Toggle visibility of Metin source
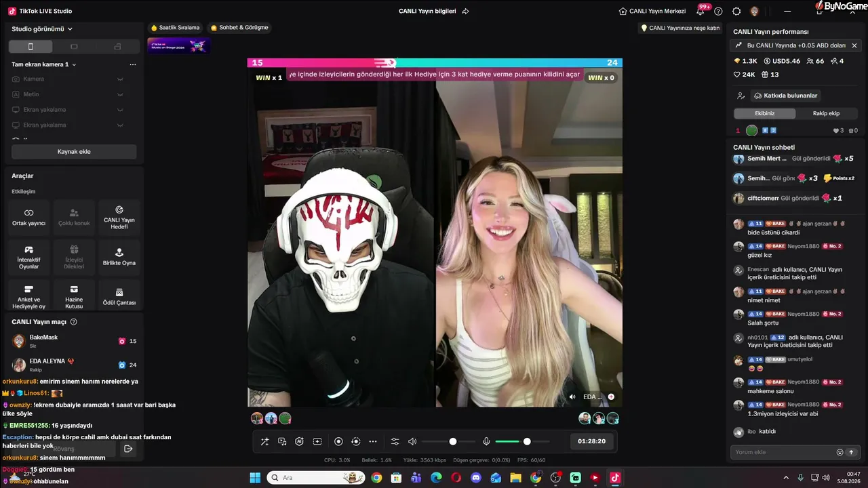Viewport: 868px width, 488px height. pos(120,95)
